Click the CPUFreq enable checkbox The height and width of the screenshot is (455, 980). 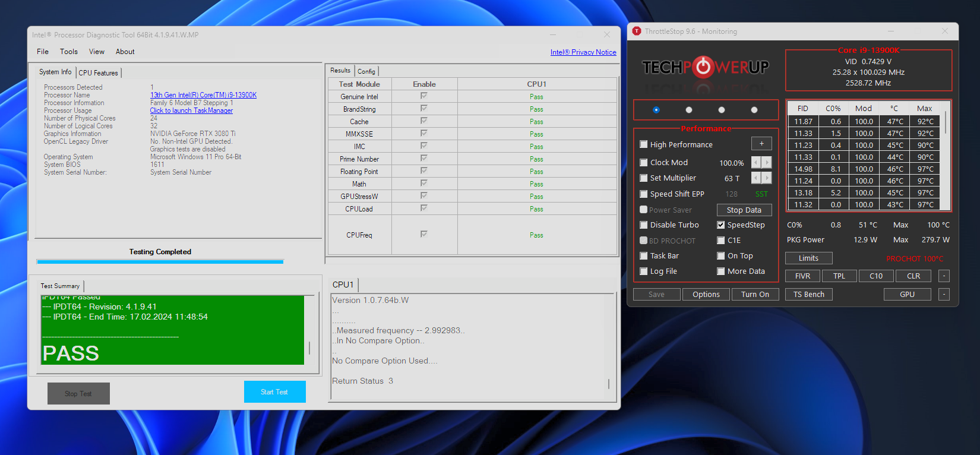pos(423,234)
